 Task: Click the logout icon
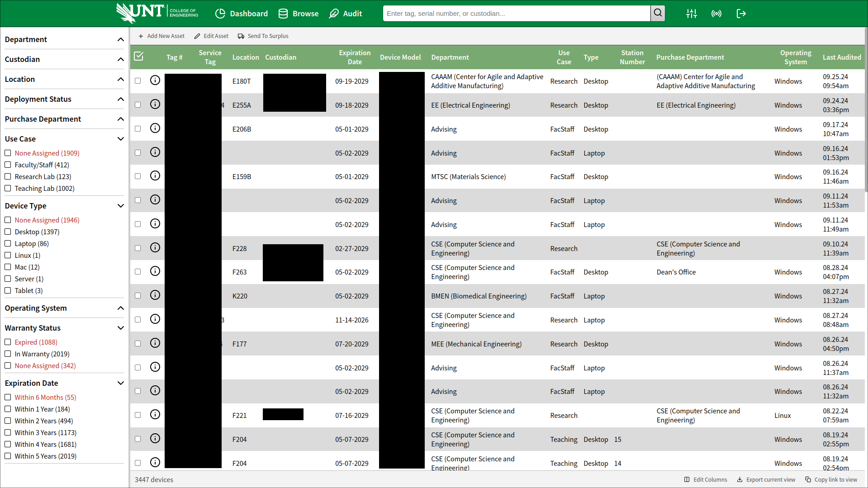741,14
